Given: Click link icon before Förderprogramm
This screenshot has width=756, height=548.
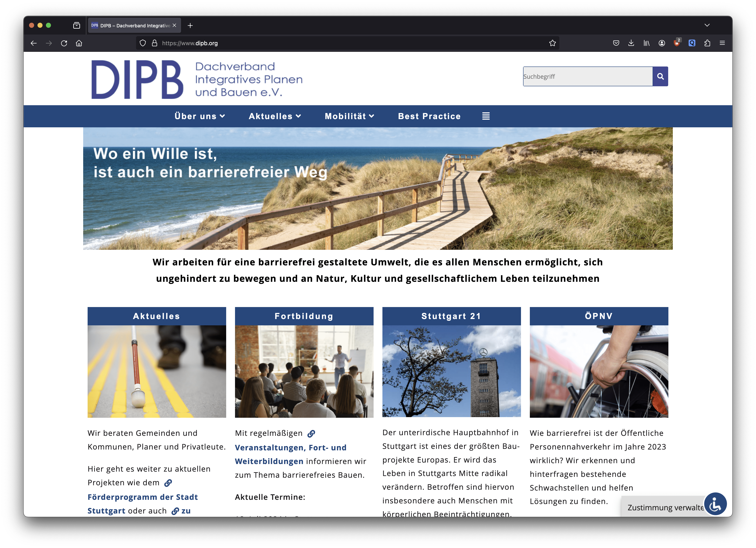Looking at the screenshot, I should click(x=168, y=483).
